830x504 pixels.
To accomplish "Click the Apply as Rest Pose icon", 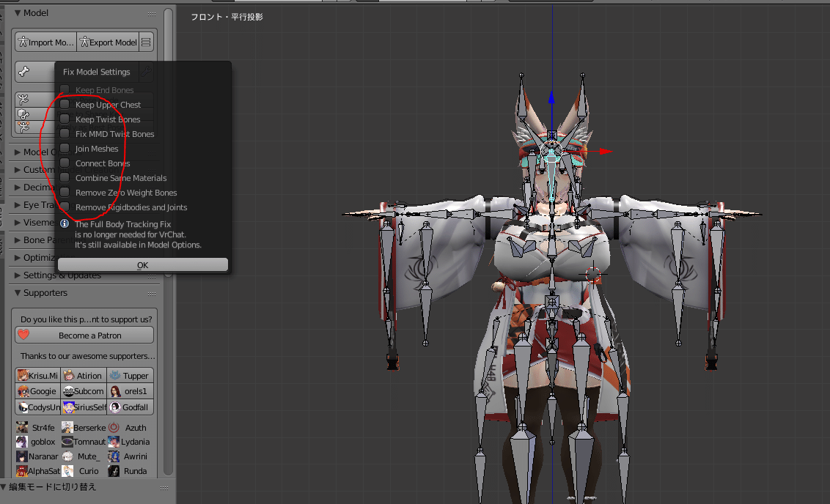I will (x=23, y=127).
